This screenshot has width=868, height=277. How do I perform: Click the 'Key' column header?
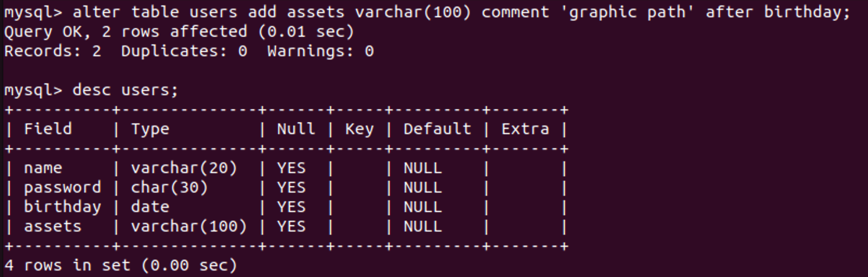pos(359,129)
